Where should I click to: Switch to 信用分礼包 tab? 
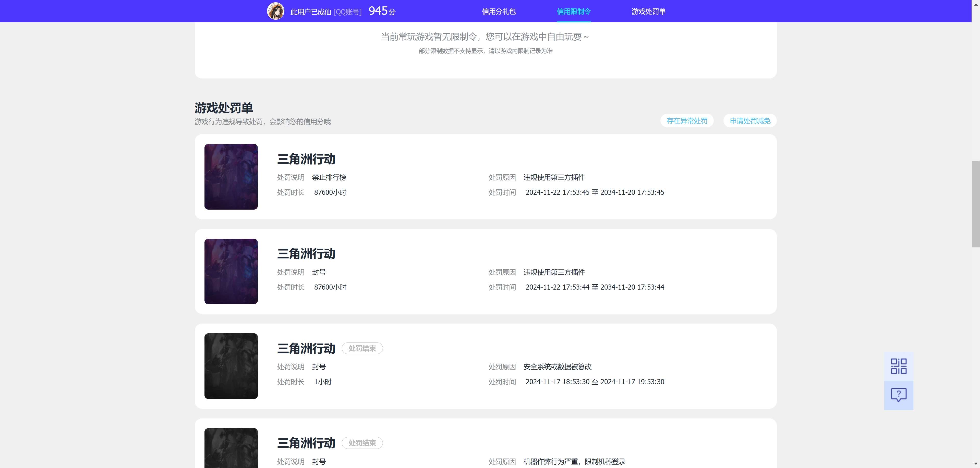point(499,12)
